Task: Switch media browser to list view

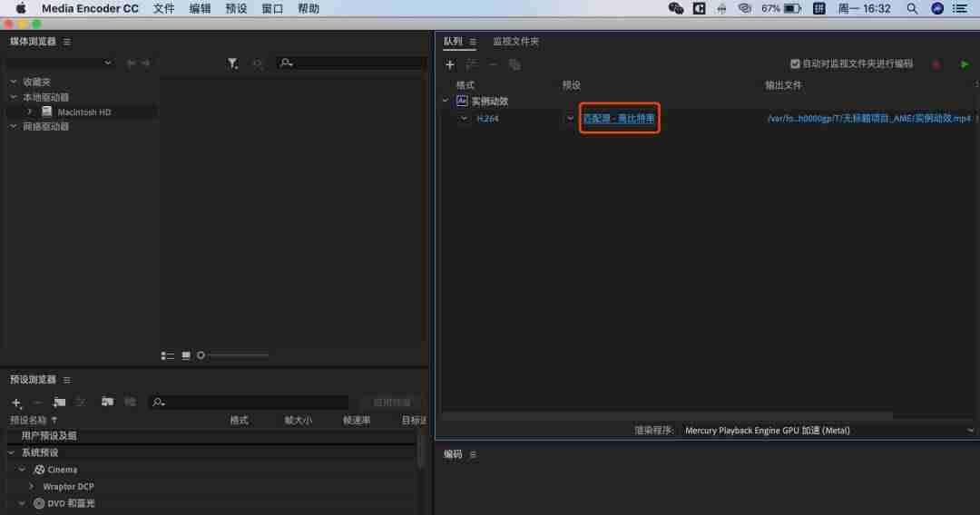Action: (x=168, y=355)
